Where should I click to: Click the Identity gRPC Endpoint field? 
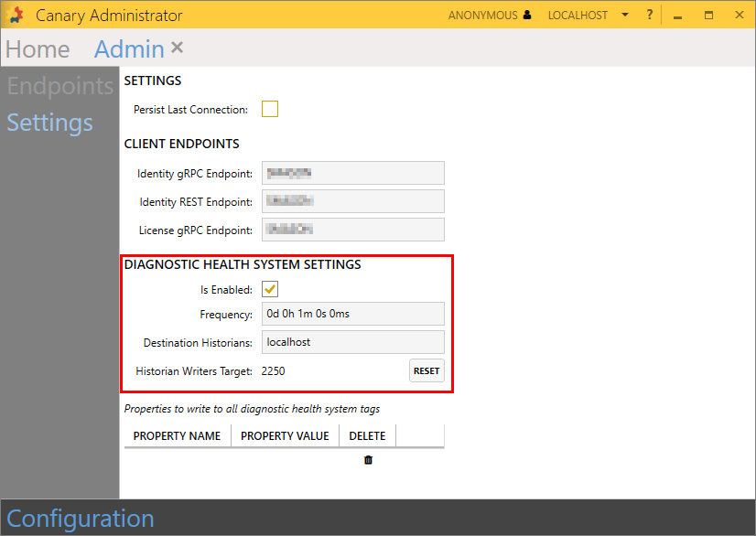point(353,173)
